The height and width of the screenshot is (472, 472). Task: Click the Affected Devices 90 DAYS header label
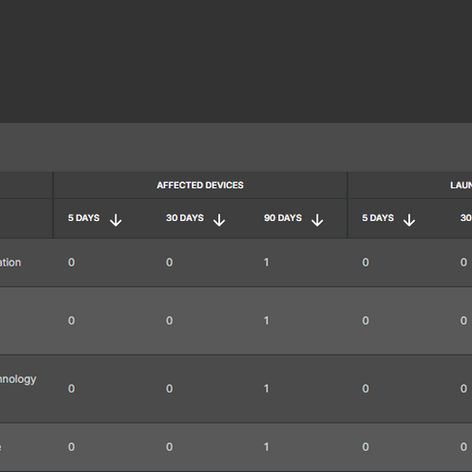click(x=283, y=218)
